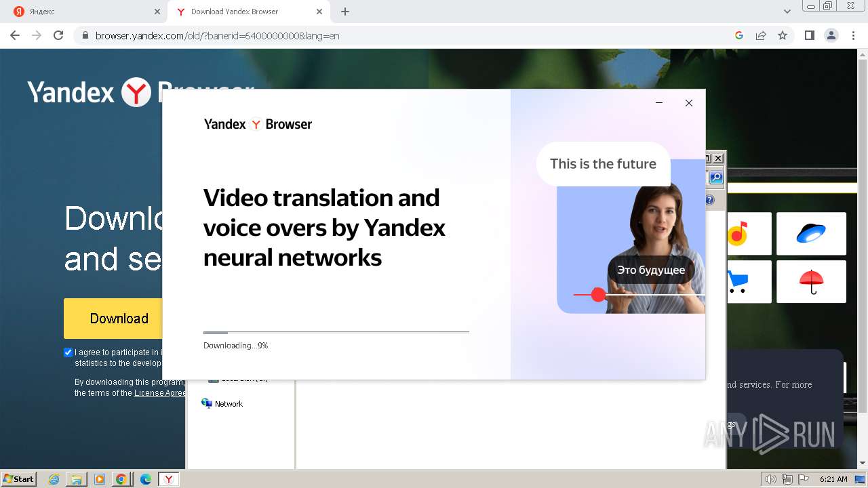Click the share page icon
868x488 pixels.
[761, 35]
